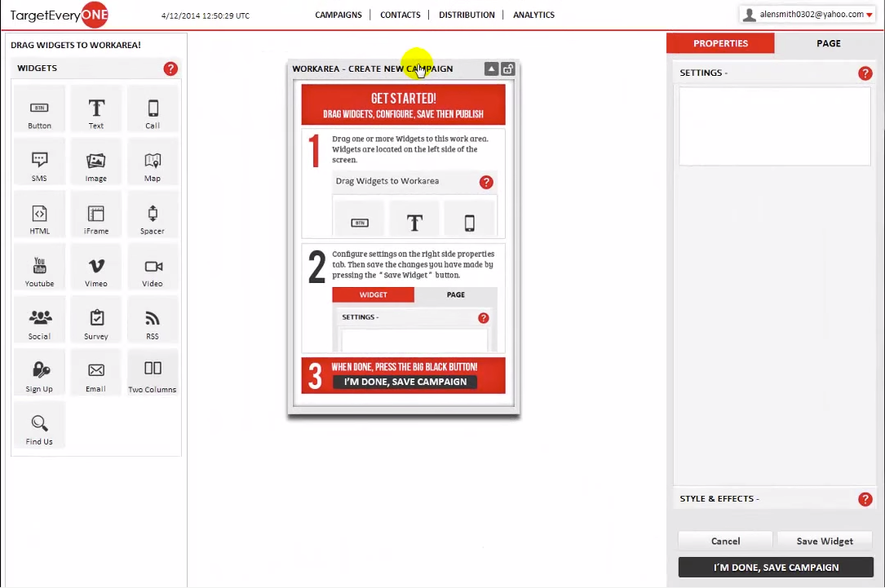885x588 pixels.
Task: Select the Find Us widget
Action: pyautogui.click(x=39, y=426)
